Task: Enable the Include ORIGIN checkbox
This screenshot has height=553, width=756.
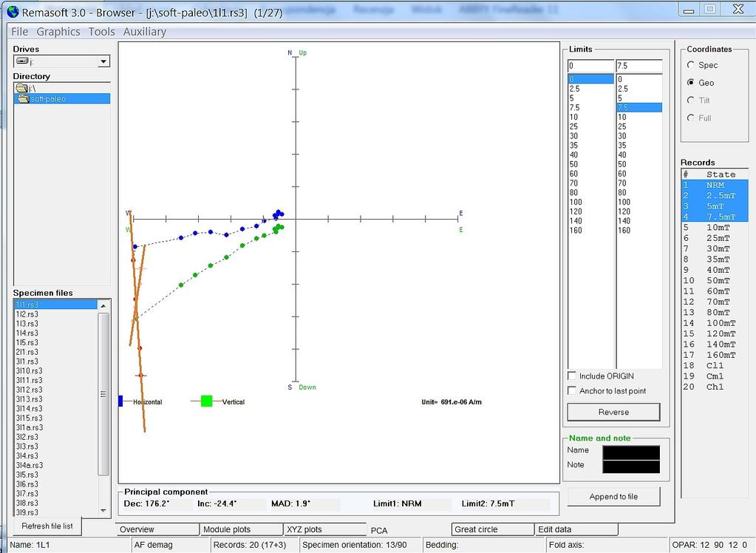Action: coord(572,376)
